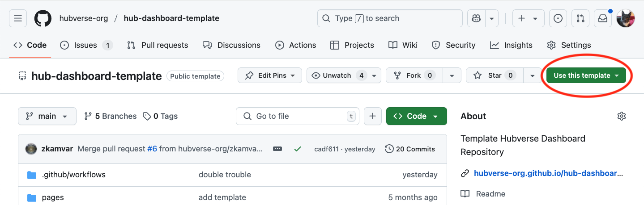Viewport: 644px width, 205px height.
Task: Switch to the Actions tab
Action: (295, 45)
